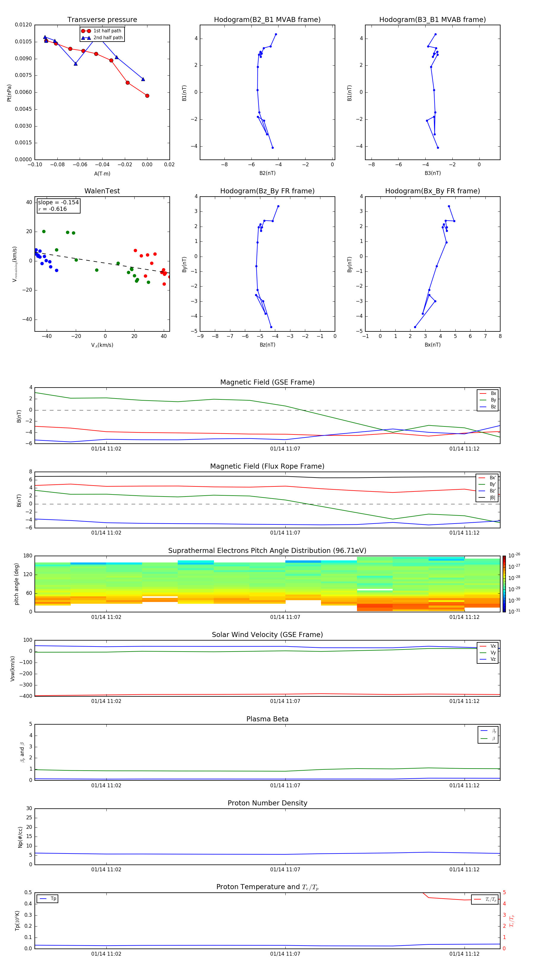Select the '2nd half path' legend entry
535x980 pixels.
[102, 38]
